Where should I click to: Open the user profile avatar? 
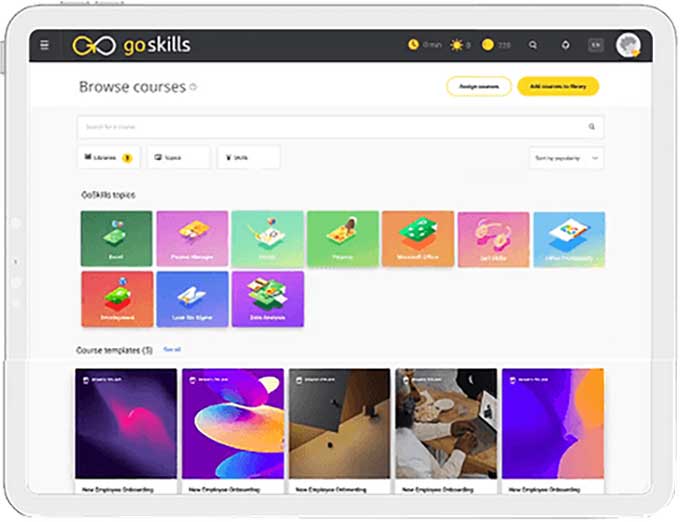tap(628, 45)
